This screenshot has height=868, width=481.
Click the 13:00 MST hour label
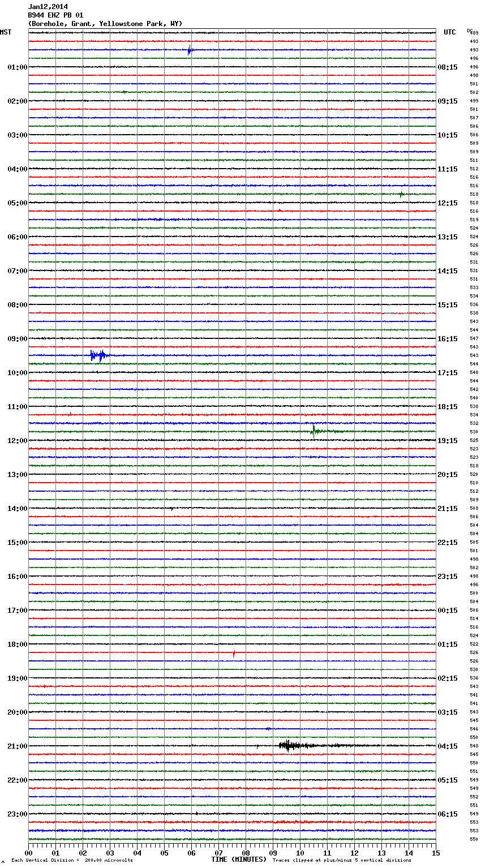point(17,475)
